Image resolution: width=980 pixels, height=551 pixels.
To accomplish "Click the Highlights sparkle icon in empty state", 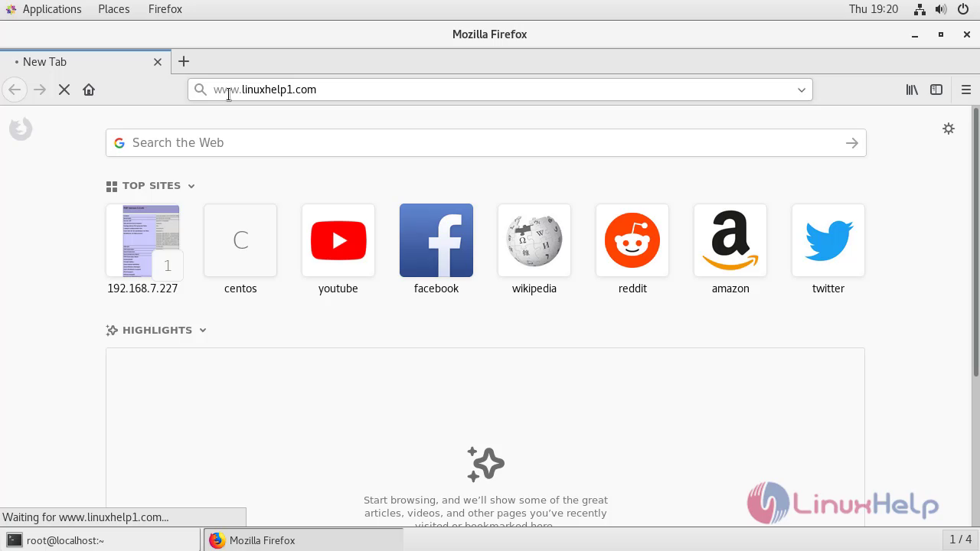I will point(485,464).
